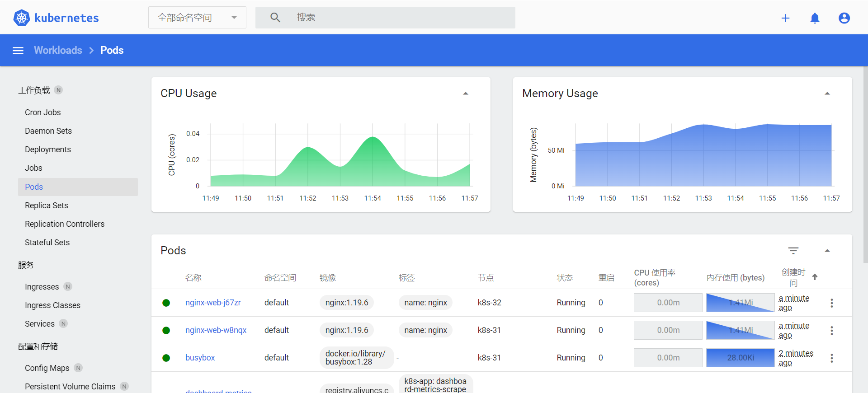Open the user account icon
The height and width of the screenshot is (393, 868).
[x=844, y=18]
